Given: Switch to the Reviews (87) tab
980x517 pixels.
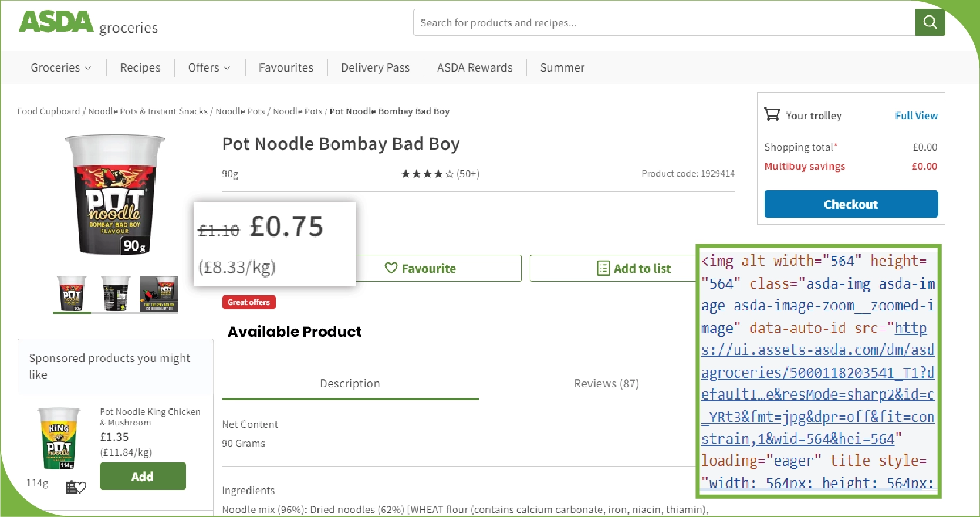Looking at the screenshot, I should tap(606, 383).
